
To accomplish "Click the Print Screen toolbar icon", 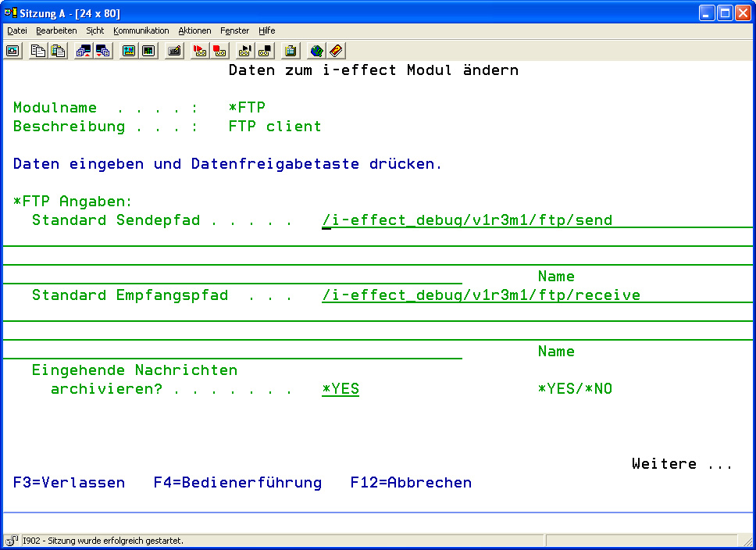I will point(12,51).
